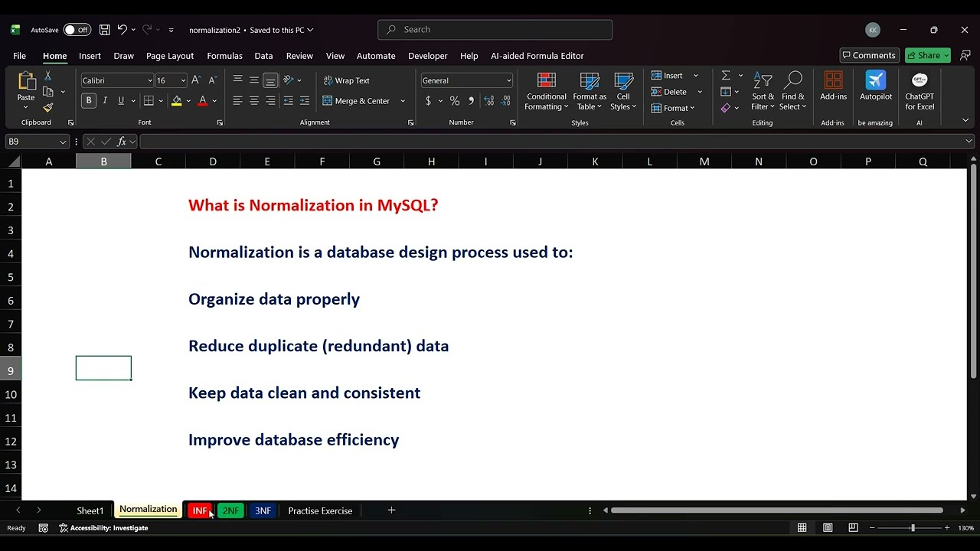
Task: Click Accessibility: Investigate in status bar
Action: [x=103, y=528]
